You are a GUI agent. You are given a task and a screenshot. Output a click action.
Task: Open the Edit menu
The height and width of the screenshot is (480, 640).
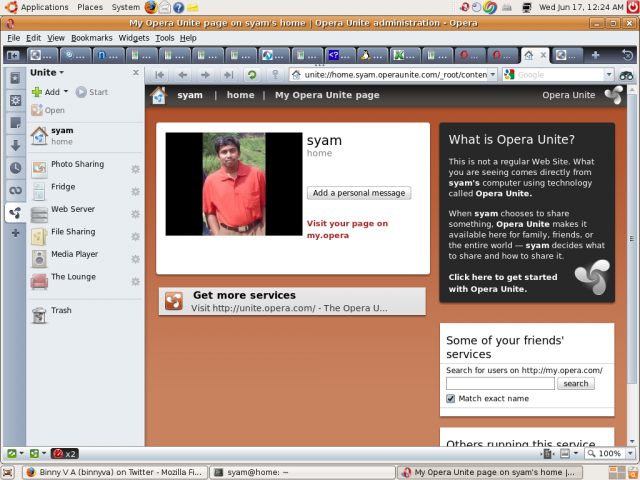point(33,38)
